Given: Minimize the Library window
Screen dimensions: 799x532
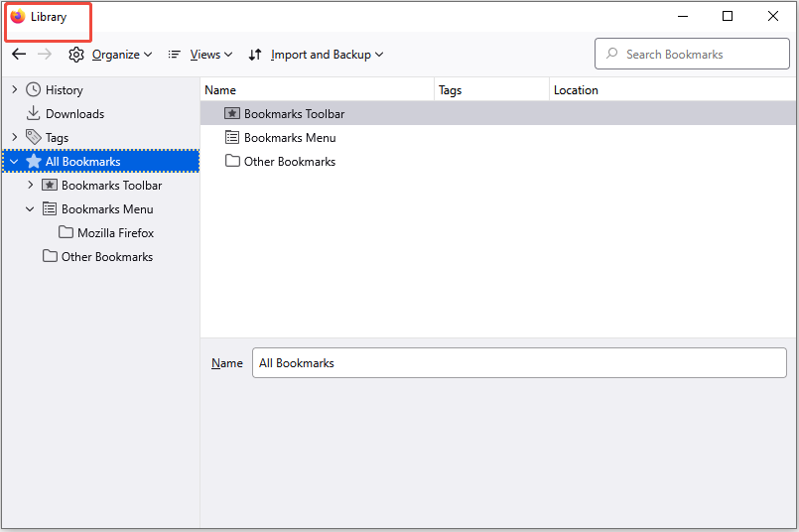Looking at the screenshot, I should point(683,16).
